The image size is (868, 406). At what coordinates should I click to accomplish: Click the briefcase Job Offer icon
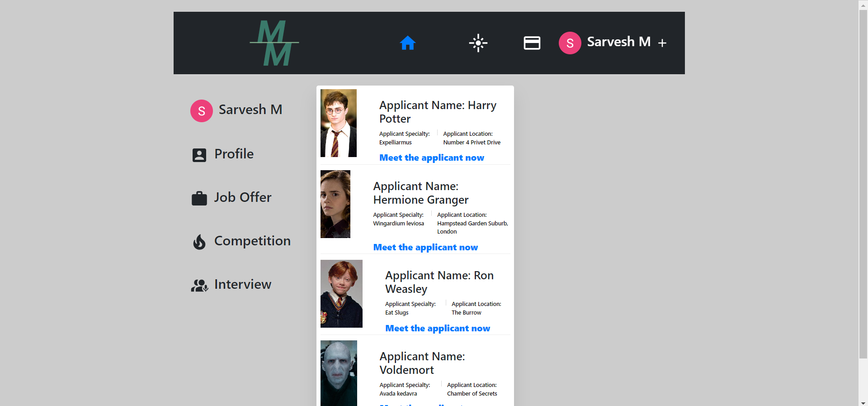tap(199, 198)
